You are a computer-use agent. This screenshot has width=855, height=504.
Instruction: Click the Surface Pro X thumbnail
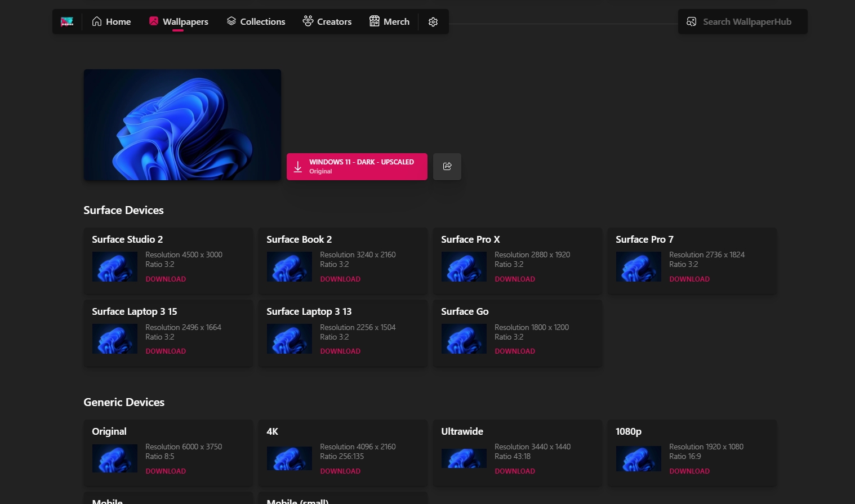coord(464,266)
